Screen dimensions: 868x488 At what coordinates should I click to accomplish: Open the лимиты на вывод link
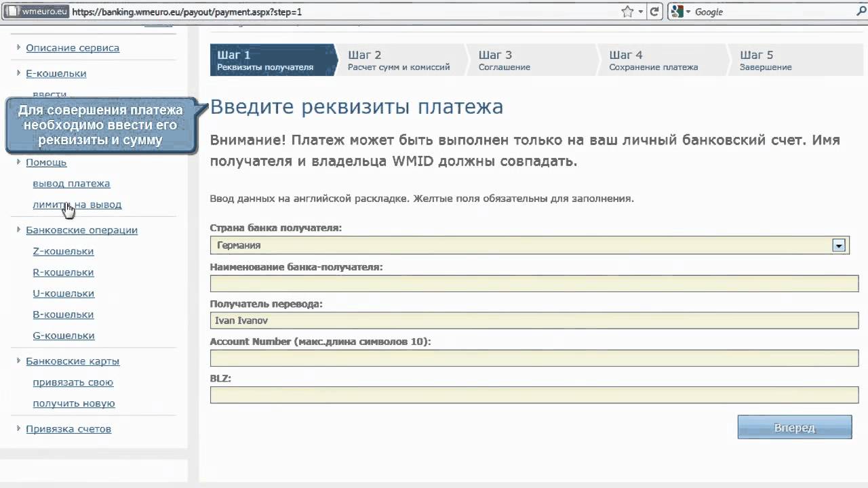77,205
